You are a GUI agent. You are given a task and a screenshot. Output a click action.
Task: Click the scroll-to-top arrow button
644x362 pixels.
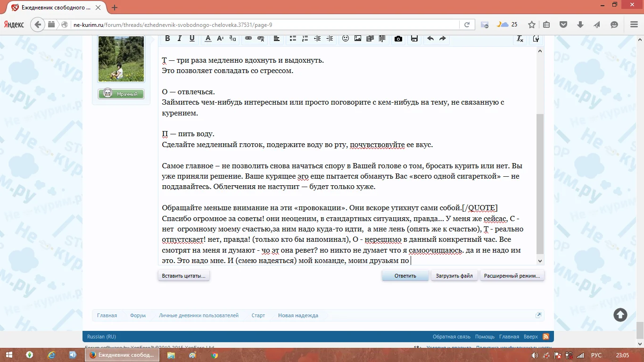620,315
